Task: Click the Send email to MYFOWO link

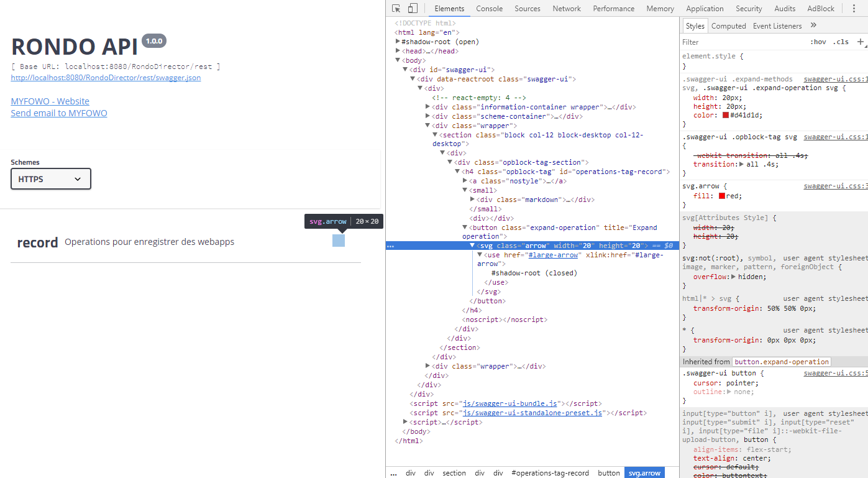Action: pyautogui.click(x=59, y=113)
